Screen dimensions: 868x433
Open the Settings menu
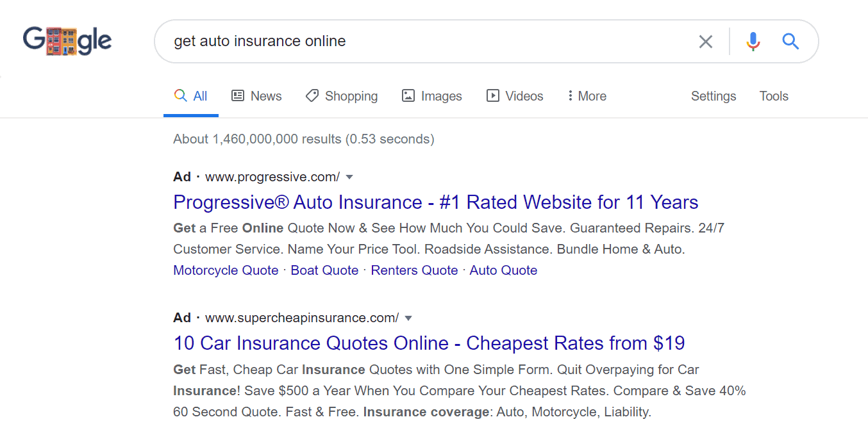click(714, 96)
